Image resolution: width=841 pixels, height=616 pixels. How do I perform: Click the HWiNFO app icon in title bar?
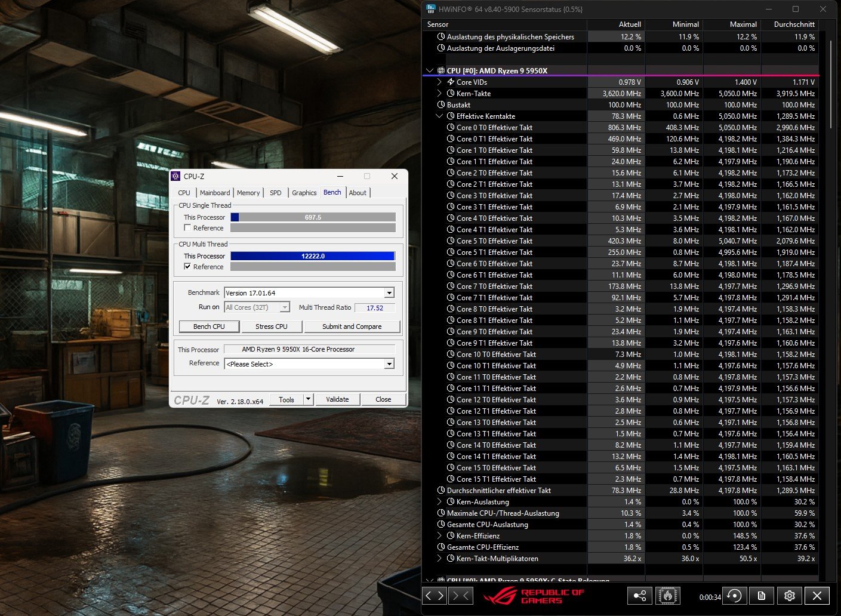point(431,9)
